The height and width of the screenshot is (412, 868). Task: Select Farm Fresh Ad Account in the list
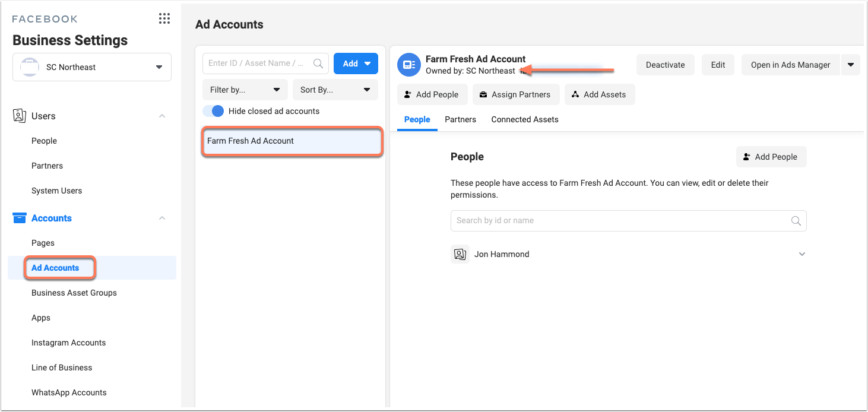292,141
